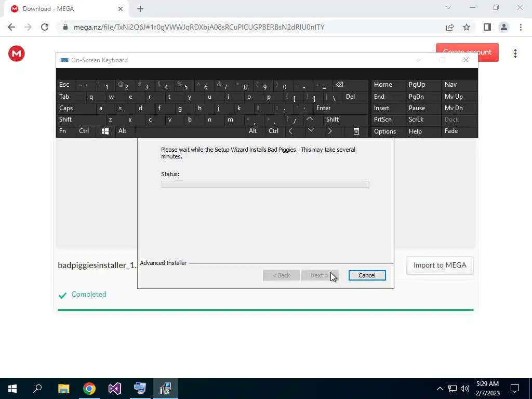Click the Mv Dn key
The image size is (532, 399).
coord(459,108)
